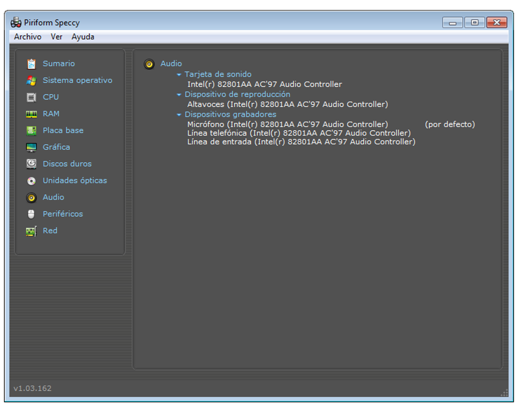Select the Audio label in sidebar
The width and height of the screenshot is (532, 419).
pyautogui.click(x=53, y=197)
